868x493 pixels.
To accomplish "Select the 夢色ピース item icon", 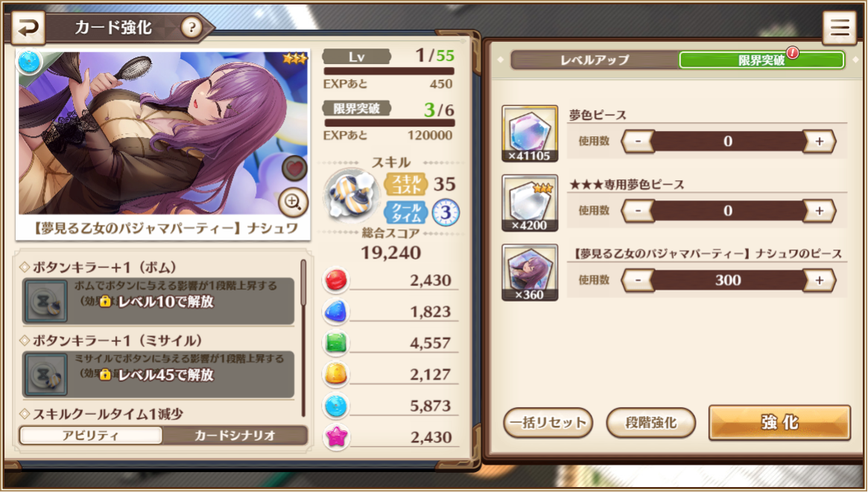I will [x=530, y=133].
